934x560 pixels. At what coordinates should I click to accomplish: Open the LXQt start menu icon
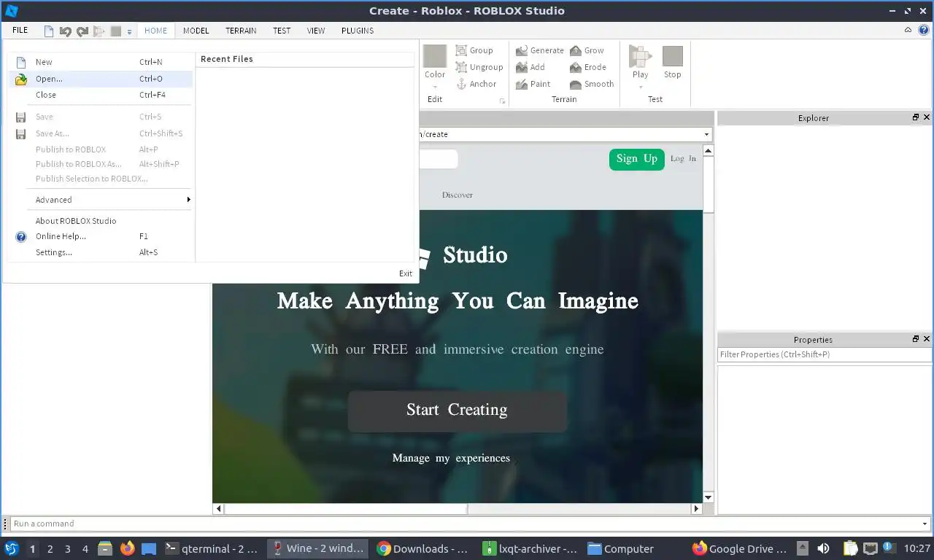pyautogui.click(x=12, y=548)
